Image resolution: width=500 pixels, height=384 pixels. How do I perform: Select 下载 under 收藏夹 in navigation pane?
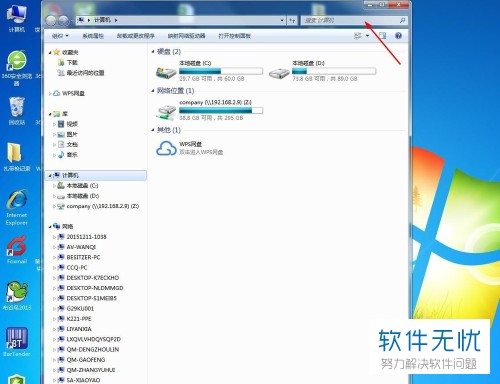tap(68, 62)
